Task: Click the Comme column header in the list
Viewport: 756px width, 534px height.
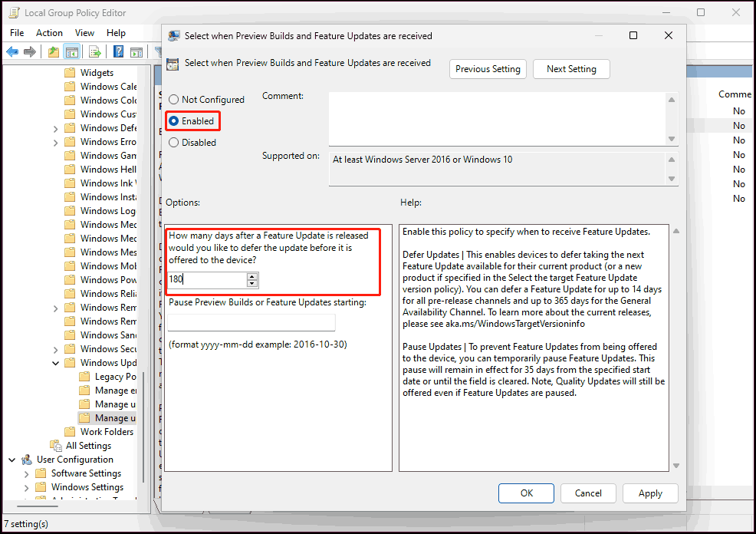Action: [735, 94]
